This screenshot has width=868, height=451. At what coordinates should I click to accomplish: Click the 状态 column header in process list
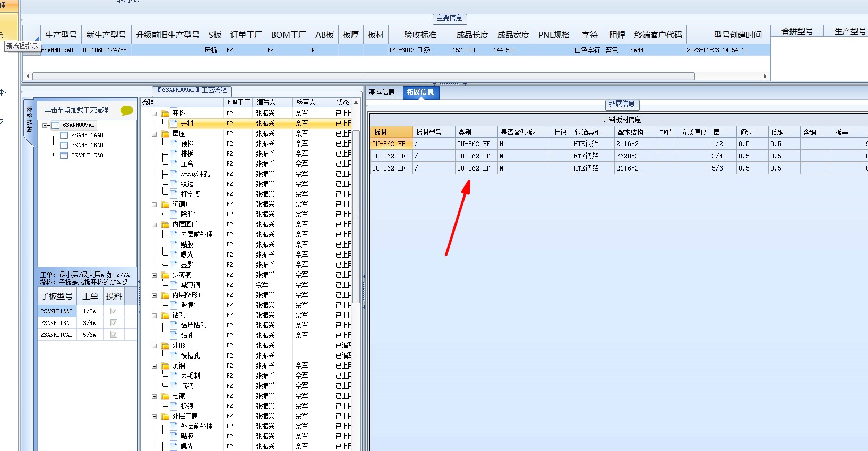click(342, 102)
